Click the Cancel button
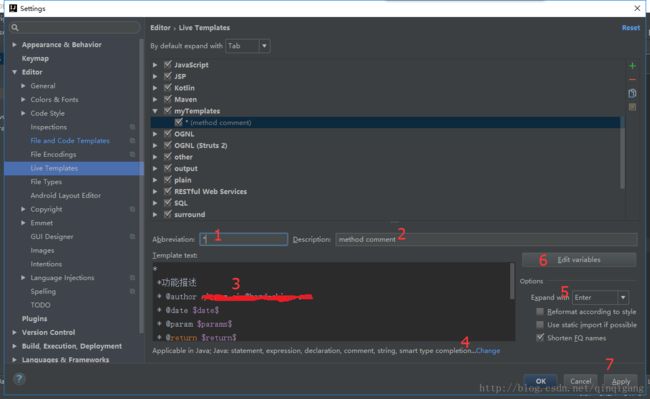This screenshot has height=399, width=650. point(580,381)
